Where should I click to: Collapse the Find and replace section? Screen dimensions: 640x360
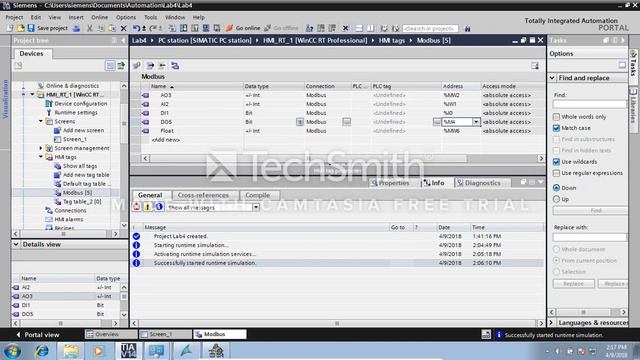tap(552, 78)
